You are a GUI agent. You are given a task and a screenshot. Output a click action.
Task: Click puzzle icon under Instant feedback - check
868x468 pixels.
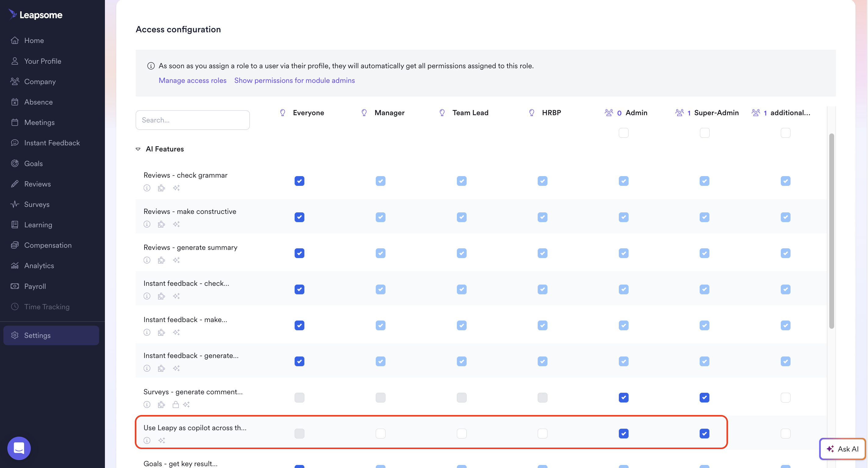(x=161, y=296)
